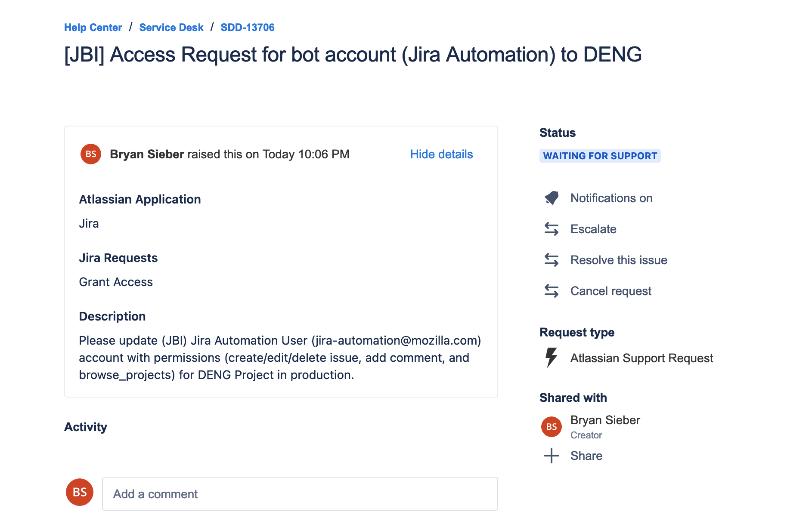Click Creator label under Bryan Sieber
Viewport: 812px width, 518px height.
tap(586, 435)
